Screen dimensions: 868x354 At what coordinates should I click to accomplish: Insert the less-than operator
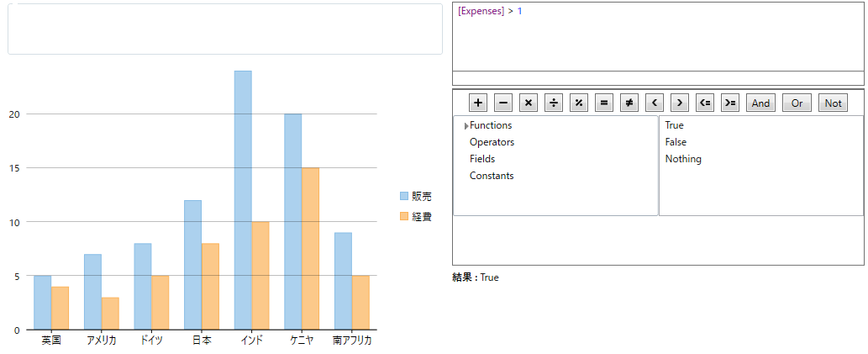[x=655, y=103]
